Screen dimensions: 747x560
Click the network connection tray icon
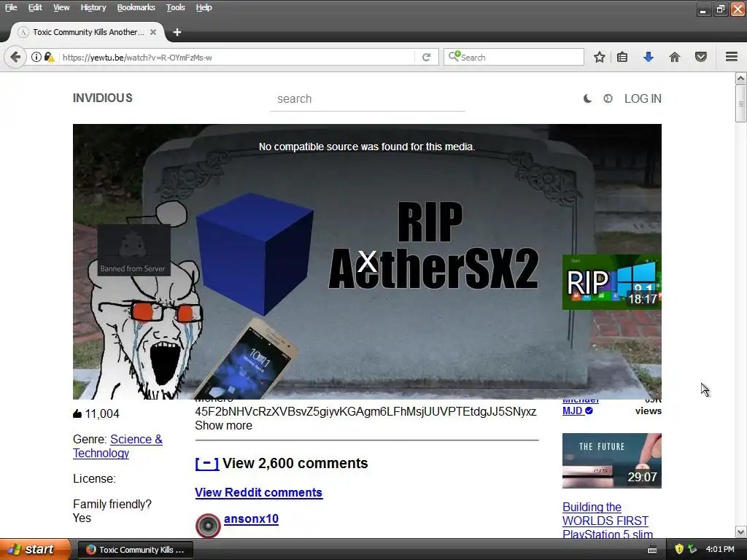coord(692,550)
